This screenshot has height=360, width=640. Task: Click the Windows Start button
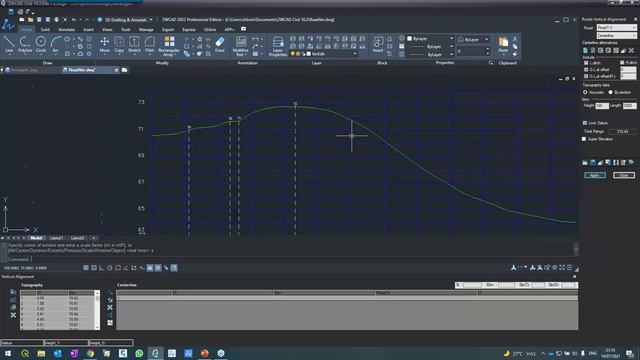tap(8, 353)
